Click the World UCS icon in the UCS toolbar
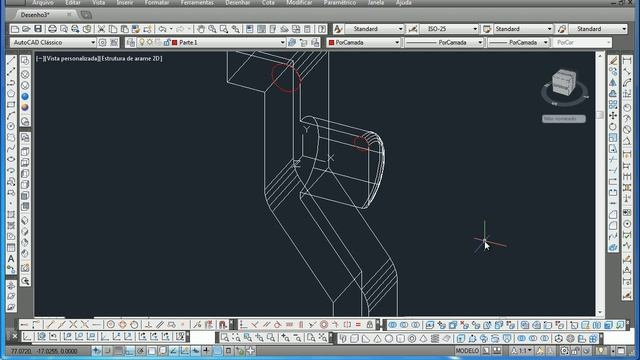Image resolution: width=640 pixels, height=360 pixels. point(41,337)
